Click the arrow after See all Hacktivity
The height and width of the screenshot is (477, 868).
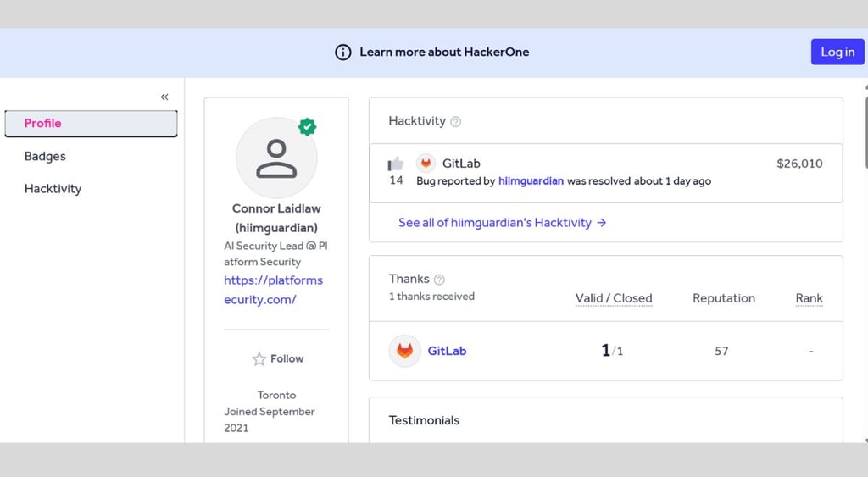[x=602, y=223]
